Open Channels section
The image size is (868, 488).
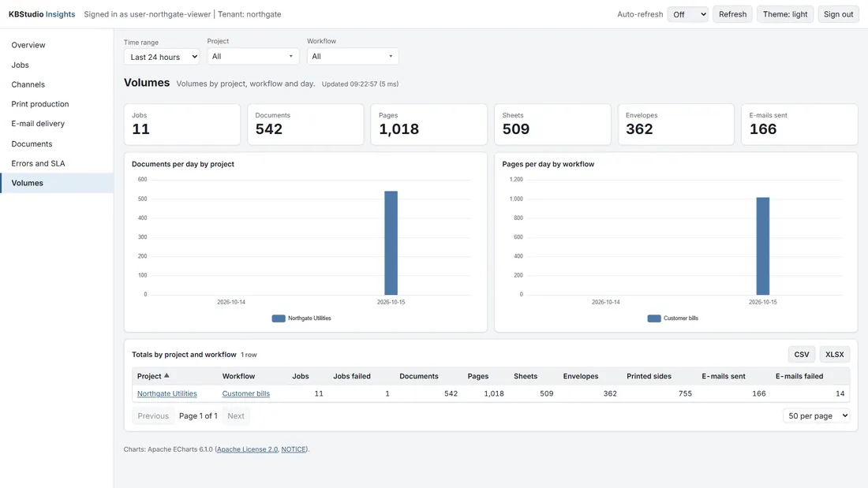(57, 84)
